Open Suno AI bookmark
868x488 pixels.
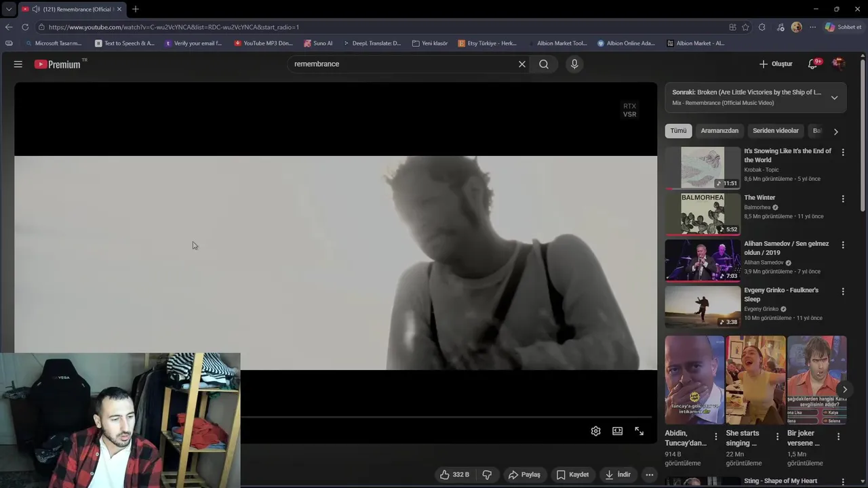pos(318,43)
